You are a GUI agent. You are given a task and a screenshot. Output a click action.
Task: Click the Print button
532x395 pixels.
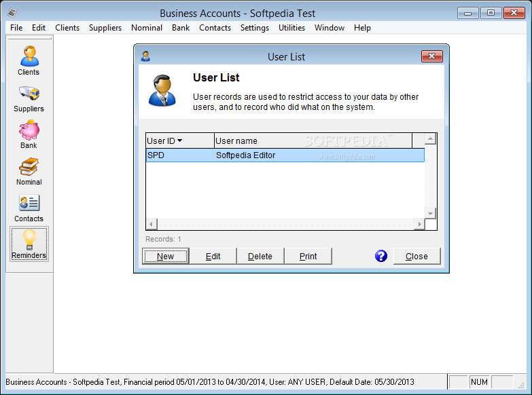(x=308, y=256)
